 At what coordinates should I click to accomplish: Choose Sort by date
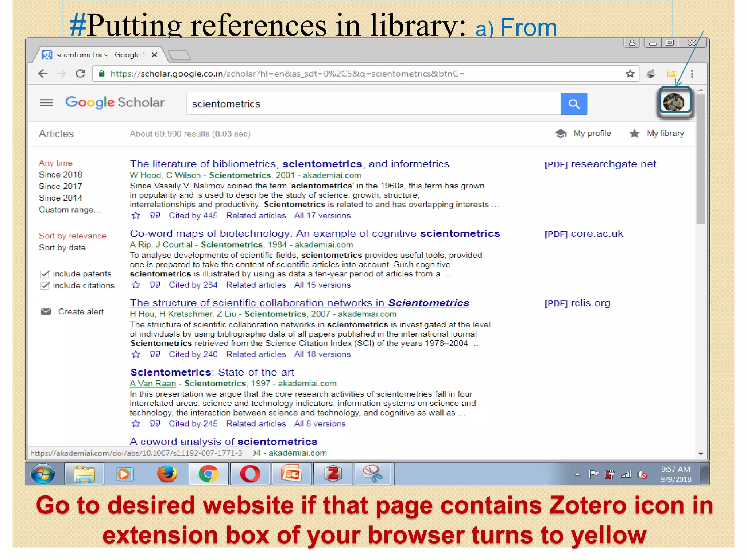tap(62, 248)
